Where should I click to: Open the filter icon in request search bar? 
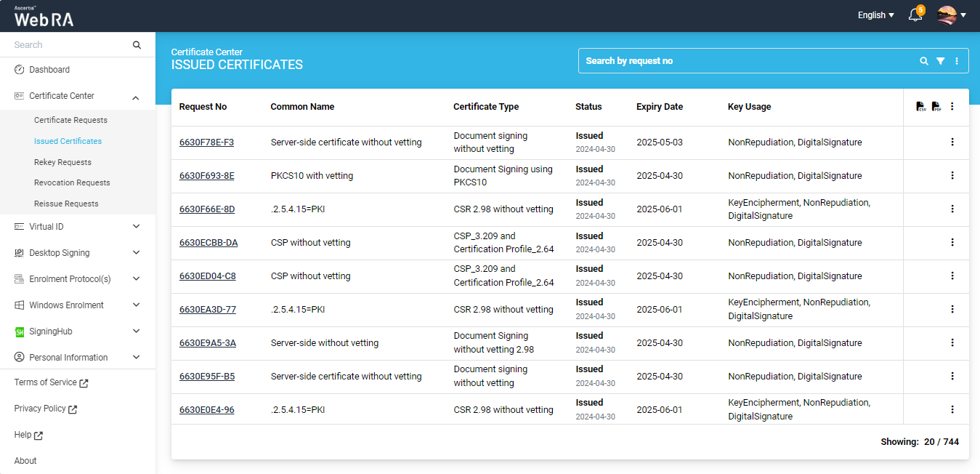(x=941, y=61)
